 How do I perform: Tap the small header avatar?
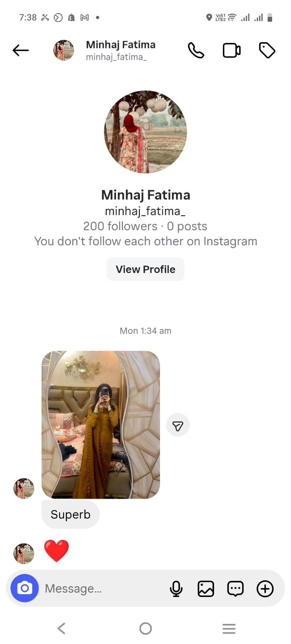(x=64, y=50)
